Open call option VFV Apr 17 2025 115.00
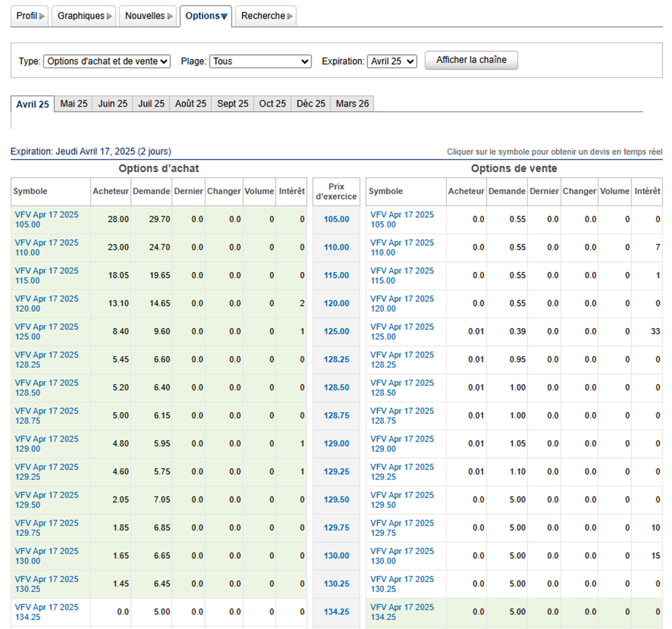 [x=47, y=276]
